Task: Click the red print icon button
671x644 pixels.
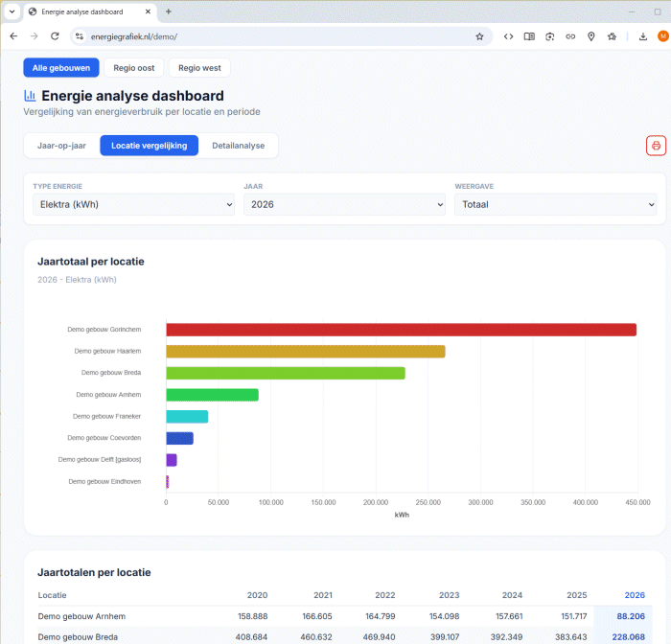Action: (656, 146)
